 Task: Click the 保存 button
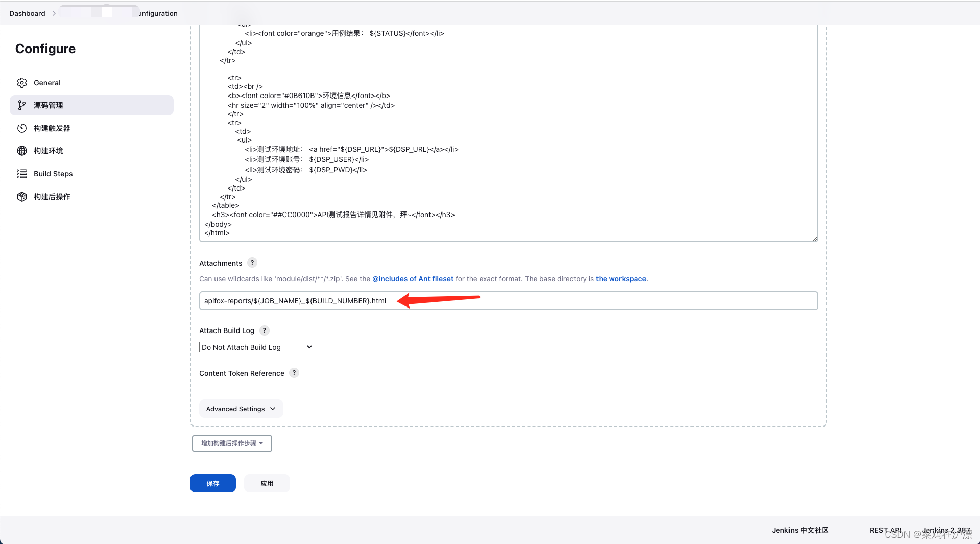[x=212, y=483]
